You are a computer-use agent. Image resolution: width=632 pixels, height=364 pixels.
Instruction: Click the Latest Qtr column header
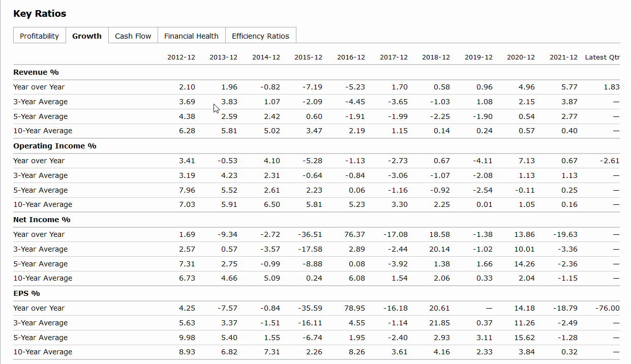tap(602, 57)
